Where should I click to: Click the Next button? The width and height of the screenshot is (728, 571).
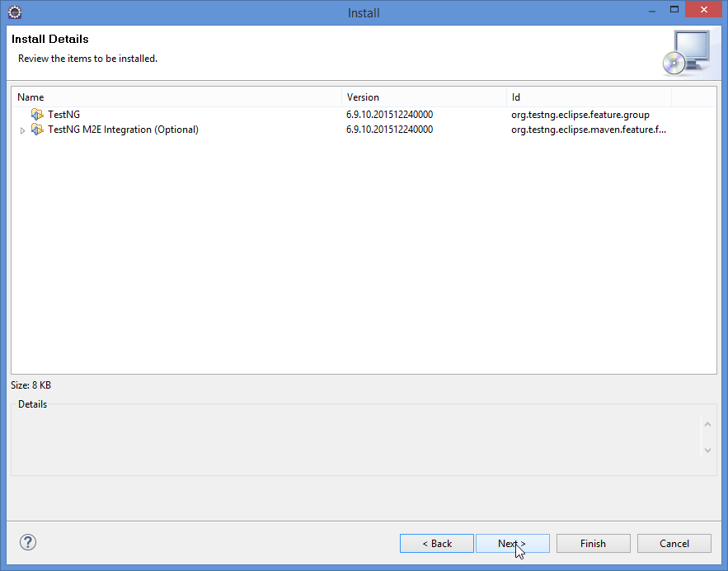pos(513,544)
